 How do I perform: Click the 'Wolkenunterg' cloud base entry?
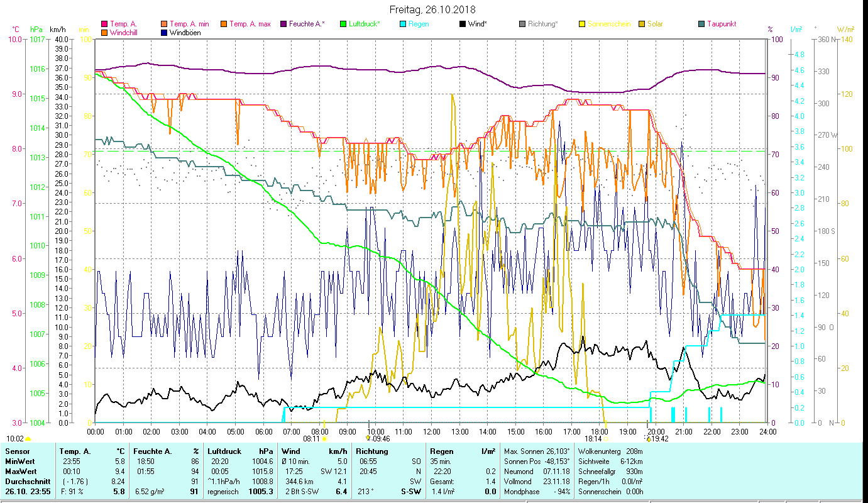(x=610, y=451)
